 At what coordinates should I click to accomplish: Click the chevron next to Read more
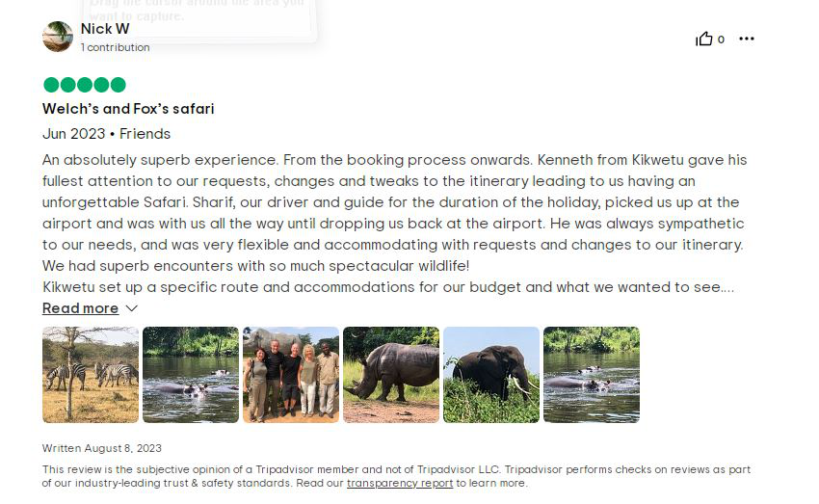point(132,308)
